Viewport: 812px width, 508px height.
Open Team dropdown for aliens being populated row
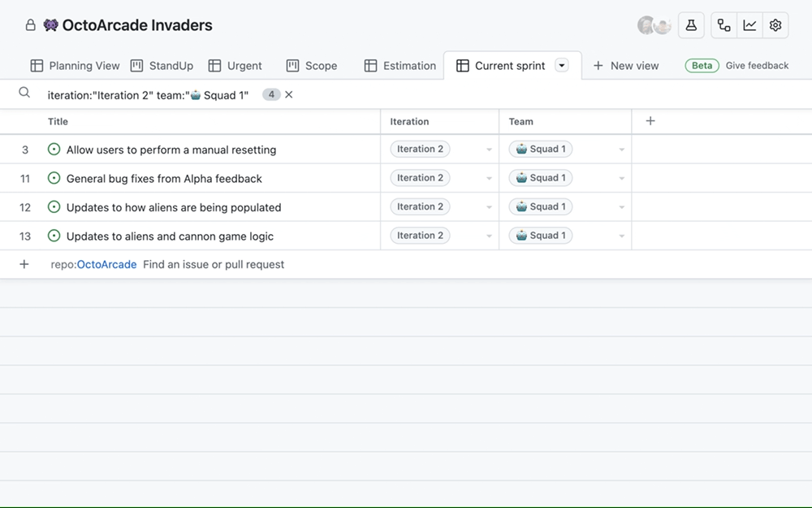click(621, 206)
